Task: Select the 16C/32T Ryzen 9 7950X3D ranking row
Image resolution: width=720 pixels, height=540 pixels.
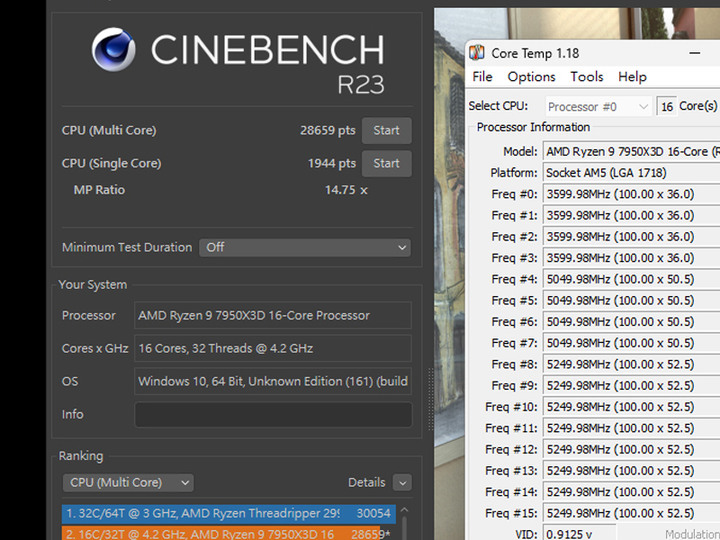Action: point(229,534)
